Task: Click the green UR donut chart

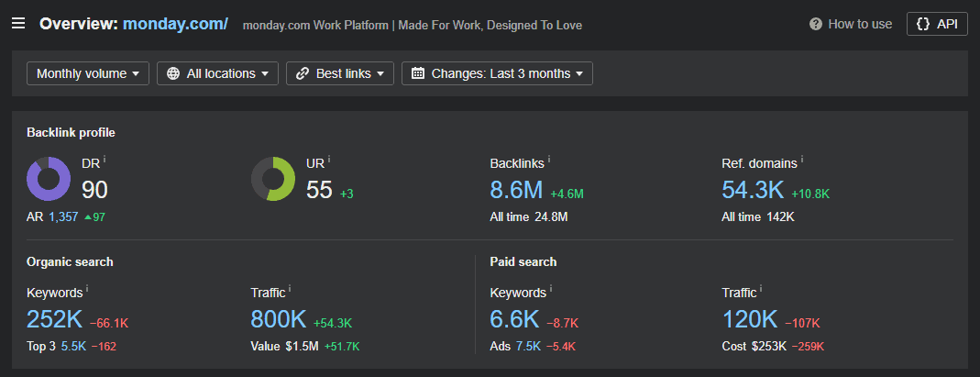Action: click(x=273, y=179)
